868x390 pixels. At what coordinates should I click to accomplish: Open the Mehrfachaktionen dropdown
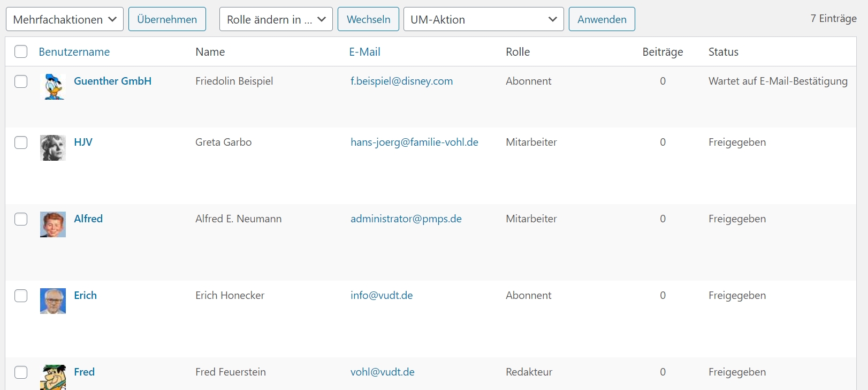[65, 19]
